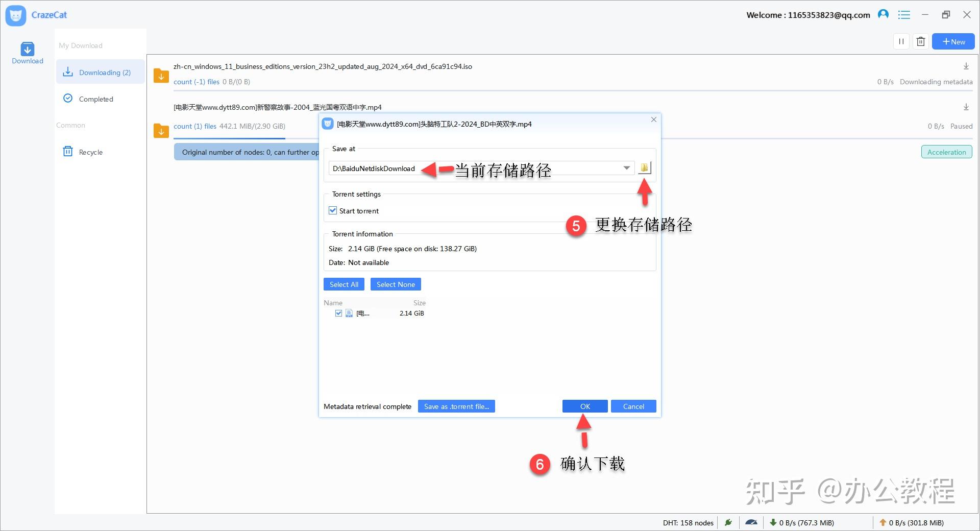The image size is (980, 531).
Task: Click count (1) files link text
Action: [195, 126]
